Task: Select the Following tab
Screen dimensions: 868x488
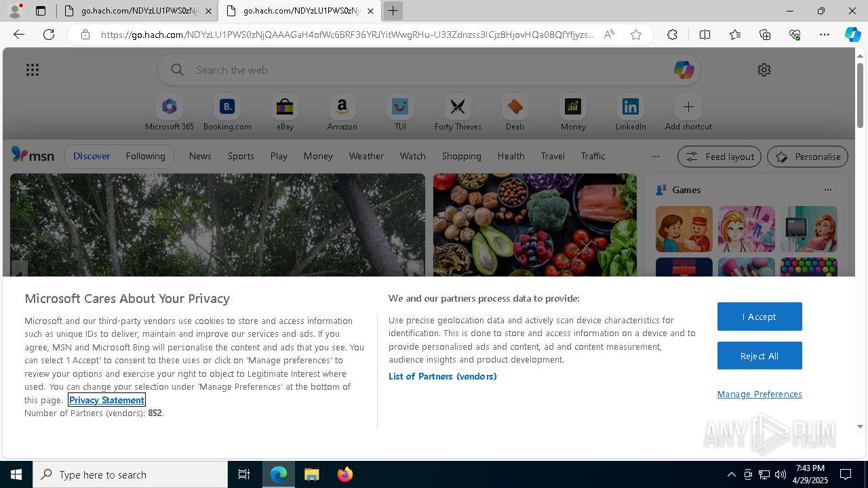Action: 146,156
